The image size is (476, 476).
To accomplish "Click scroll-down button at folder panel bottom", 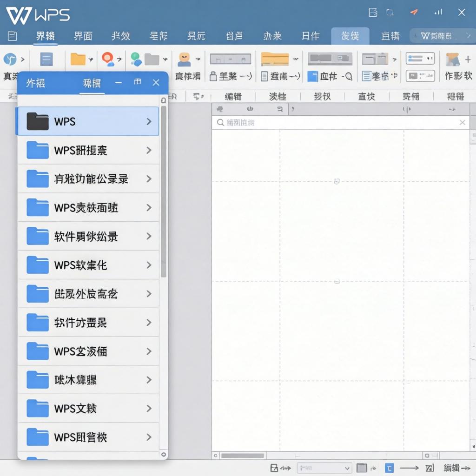I will tap(163, 455).
